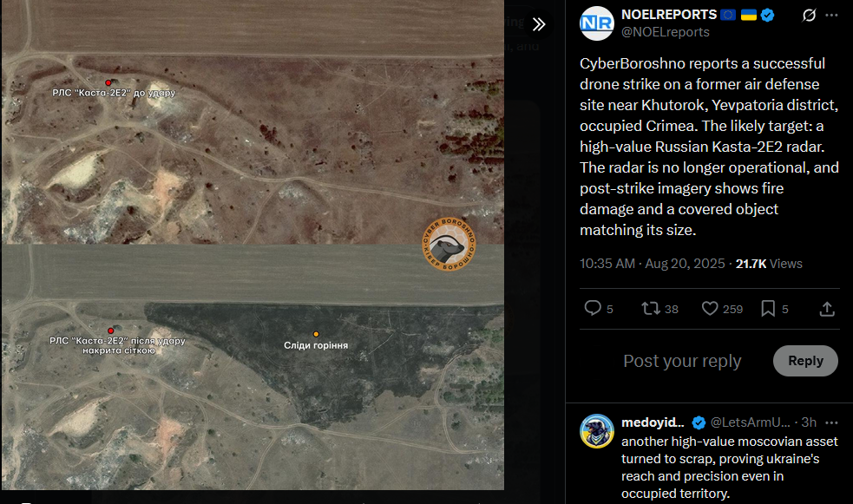Open the @NOELreports handle link
The image size is (853, 504).
(666, 32)
